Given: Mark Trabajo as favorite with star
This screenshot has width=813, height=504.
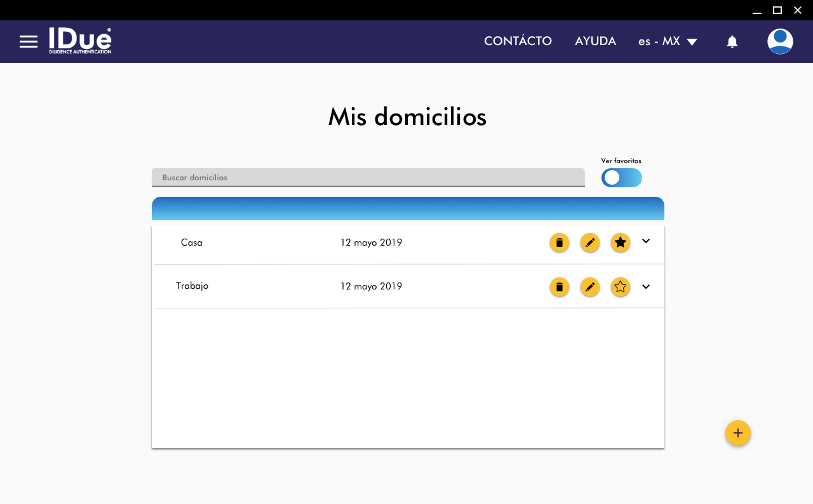Looking at the screenshot, I should [x=621, y=287].
